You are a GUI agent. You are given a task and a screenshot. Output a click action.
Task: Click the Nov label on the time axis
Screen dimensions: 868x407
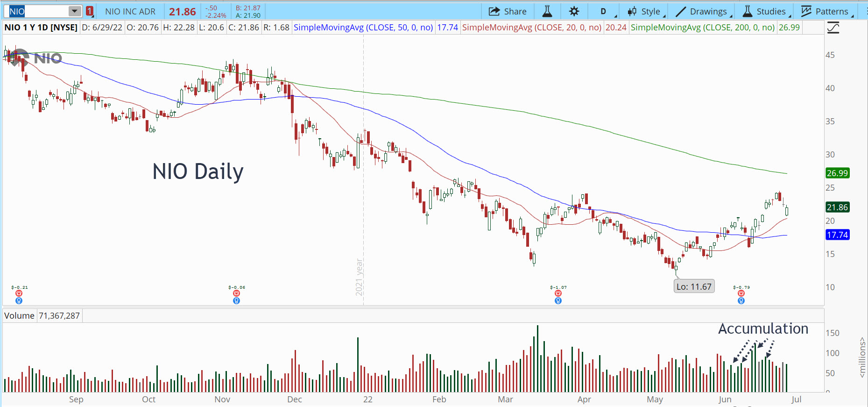pyautogui.click(x=222, y=400)
